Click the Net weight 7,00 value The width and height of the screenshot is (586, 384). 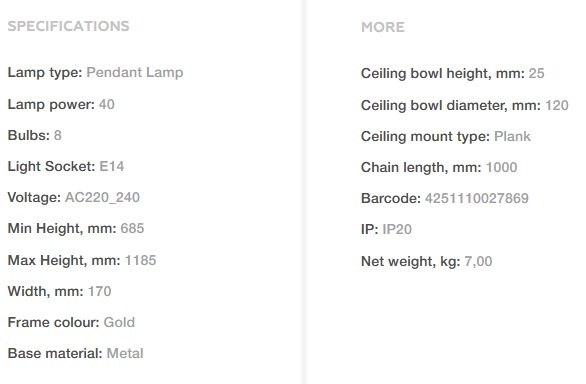[478, 261]
